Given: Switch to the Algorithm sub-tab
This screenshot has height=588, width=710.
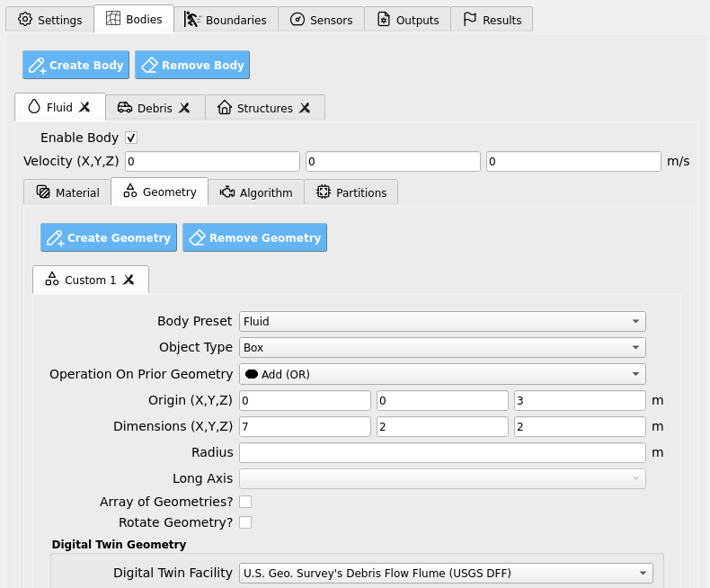Looking at the screenshot, I should pyautogui.click(x=256, y=192).
